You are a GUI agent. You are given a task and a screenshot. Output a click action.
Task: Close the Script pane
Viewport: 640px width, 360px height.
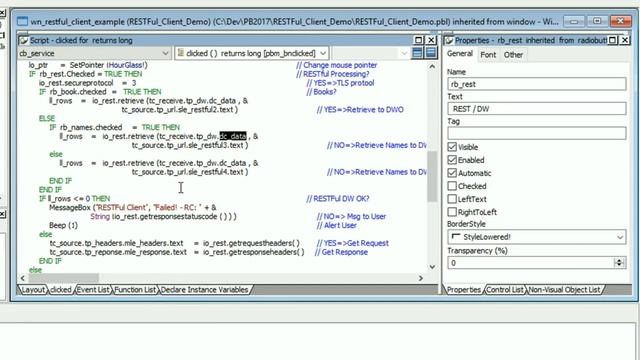click(431, 40)
